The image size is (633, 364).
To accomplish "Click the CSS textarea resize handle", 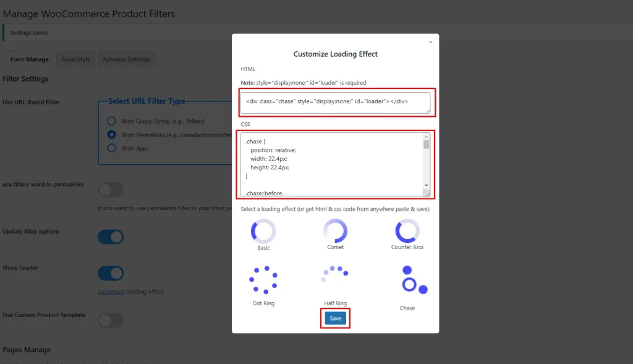I will pyautogui.click(x=427, y=193).
